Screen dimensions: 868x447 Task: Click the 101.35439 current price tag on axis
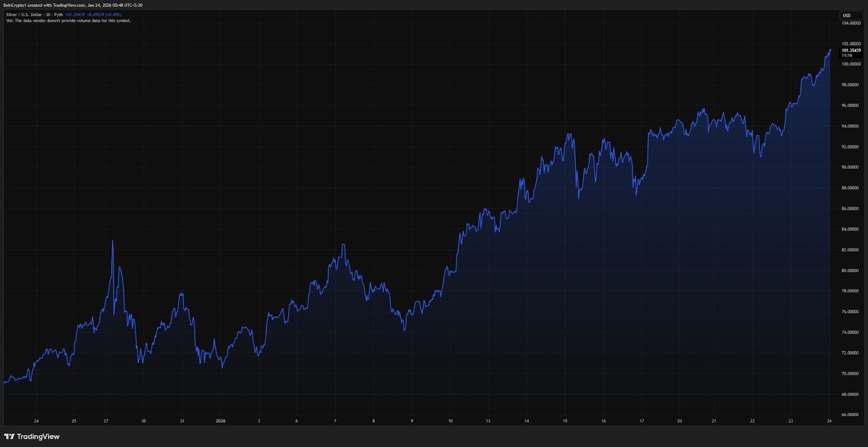(x=851, y=50)
